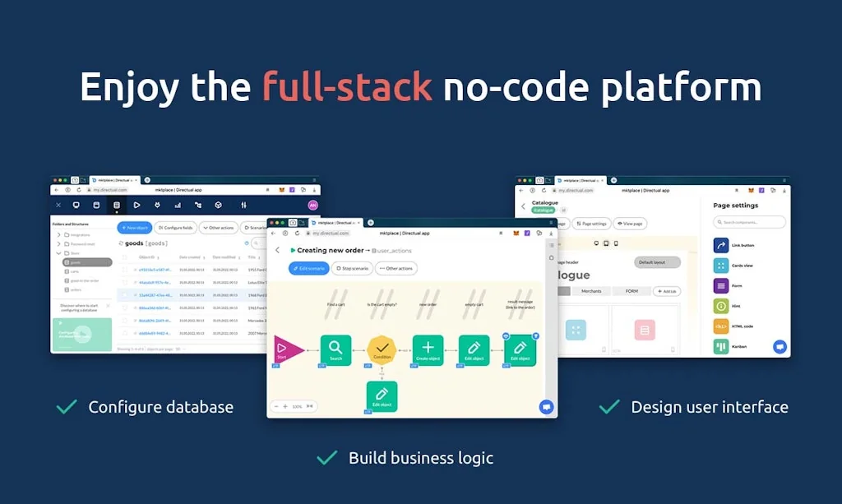Select the Search step node in scenario
Image resolution: width=842 pixels, height=504 pixels.
[x=335, y=349]
